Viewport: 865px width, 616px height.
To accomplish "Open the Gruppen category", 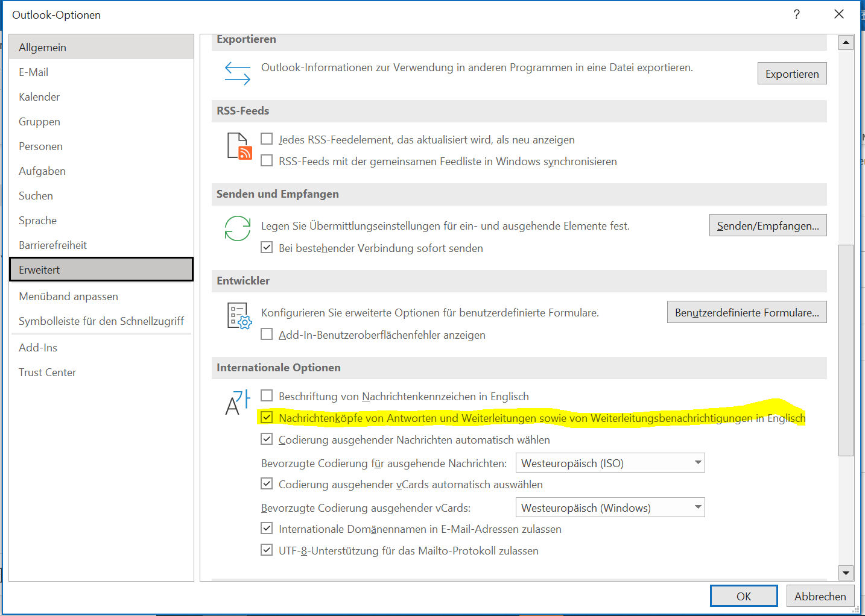I will 101,121.
